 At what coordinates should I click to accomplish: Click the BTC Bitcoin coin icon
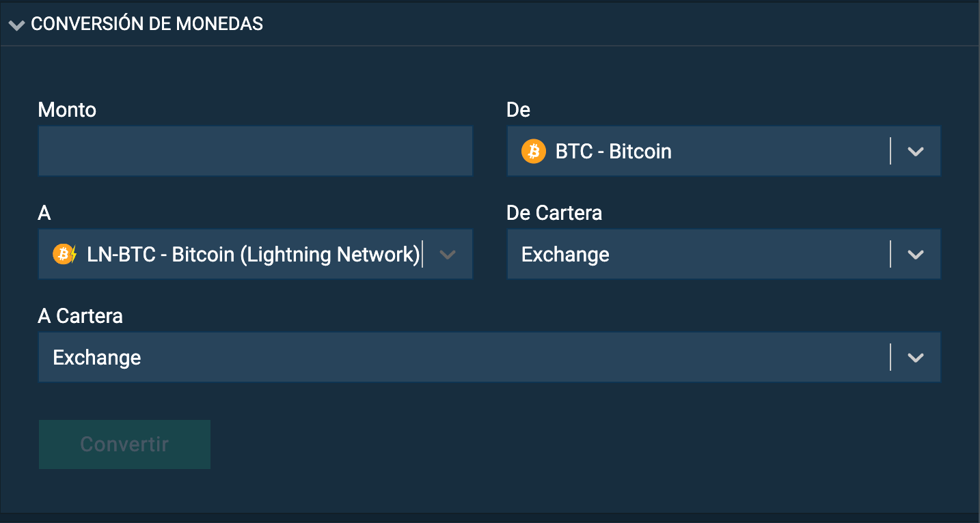point(533,151)
